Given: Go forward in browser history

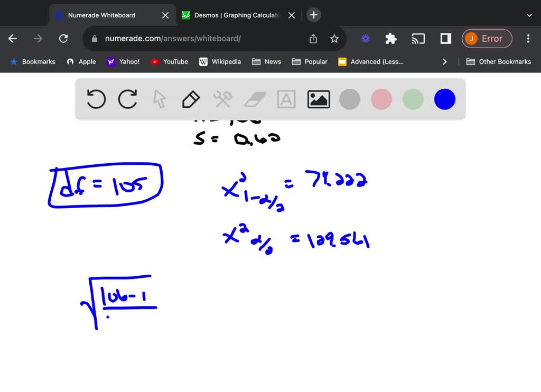Looking at the screenshot, I should 38,39.
